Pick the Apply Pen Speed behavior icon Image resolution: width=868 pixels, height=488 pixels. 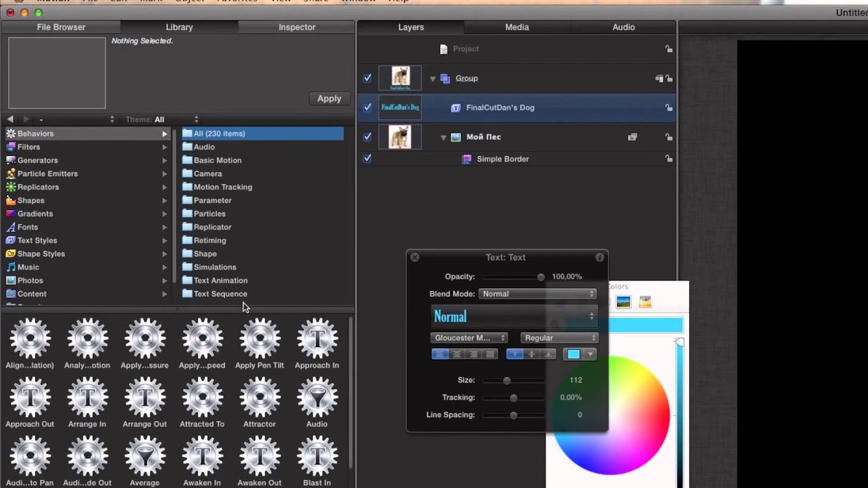pyautogui.click(x=202, y=338)
